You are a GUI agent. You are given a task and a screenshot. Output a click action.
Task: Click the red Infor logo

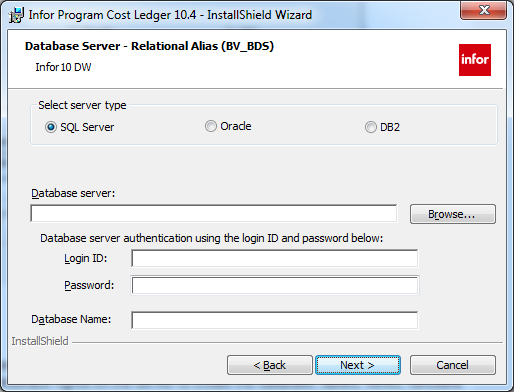[x=475, y=60]
